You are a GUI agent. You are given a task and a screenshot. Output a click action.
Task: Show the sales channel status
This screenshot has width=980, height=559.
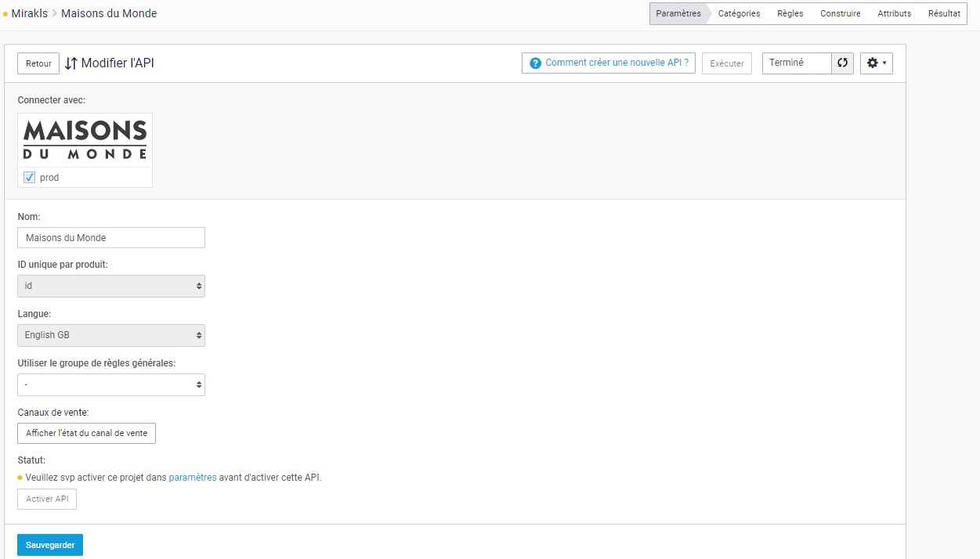tap(86, 433)
